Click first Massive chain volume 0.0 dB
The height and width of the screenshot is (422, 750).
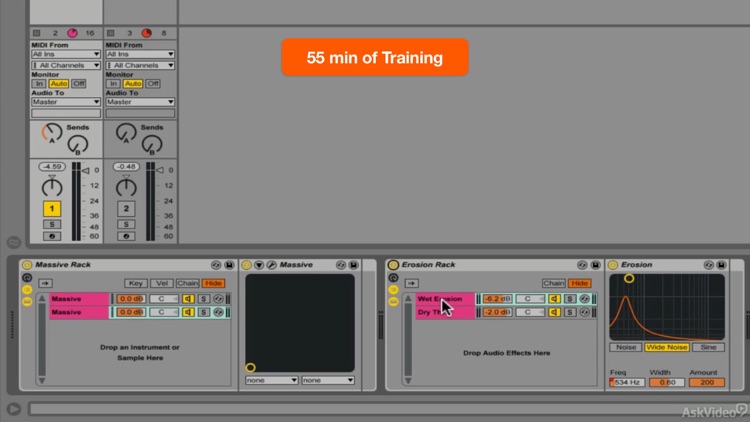coord(131,299)
